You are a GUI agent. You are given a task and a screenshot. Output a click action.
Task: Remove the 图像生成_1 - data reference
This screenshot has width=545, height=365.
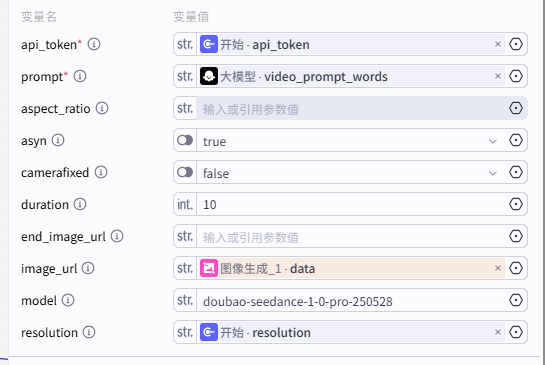click(x=498, y=268)
